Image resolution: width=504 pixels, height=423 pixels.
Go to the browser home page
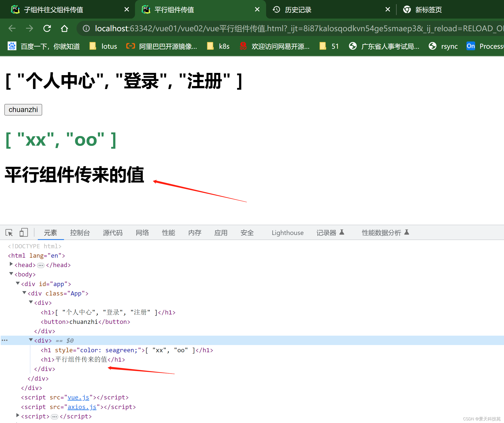[64, 29]
